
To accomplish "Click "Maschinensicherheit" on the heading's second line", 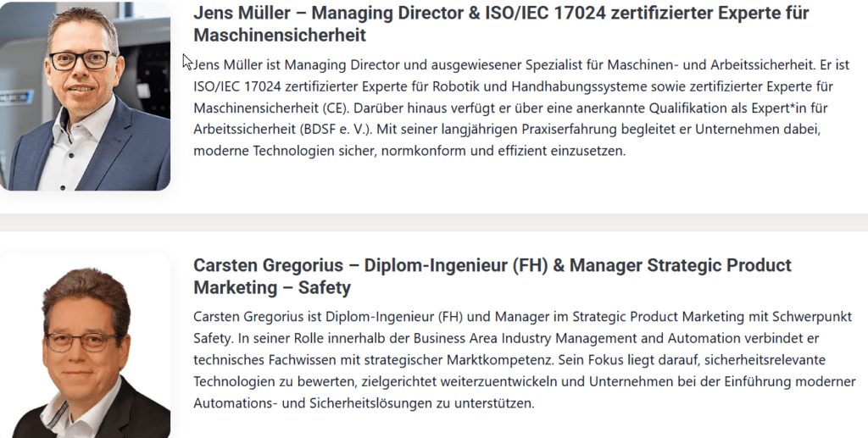I will [x=280, y=36].
